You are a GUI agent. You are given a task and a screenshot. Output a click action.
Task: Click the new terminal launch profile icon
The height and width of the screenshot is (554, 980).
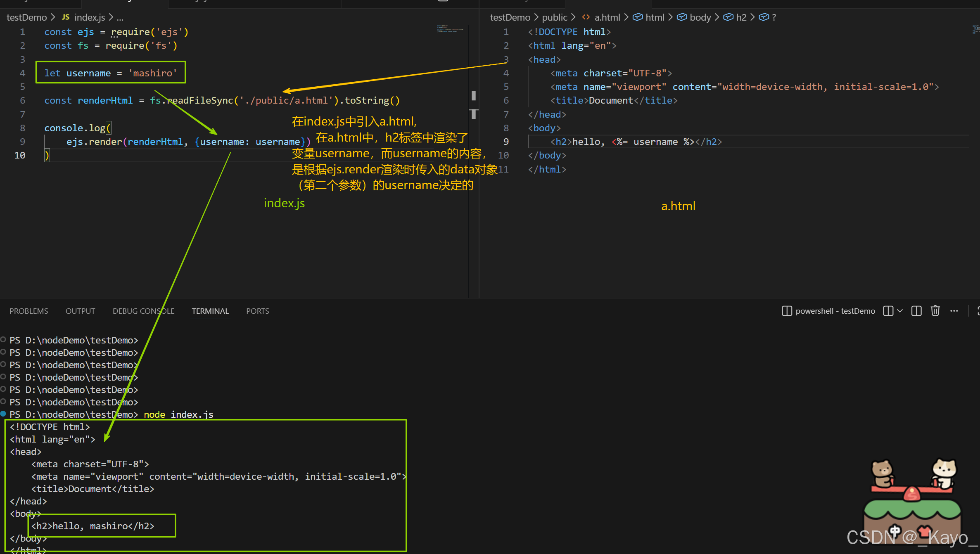[888, 311]
